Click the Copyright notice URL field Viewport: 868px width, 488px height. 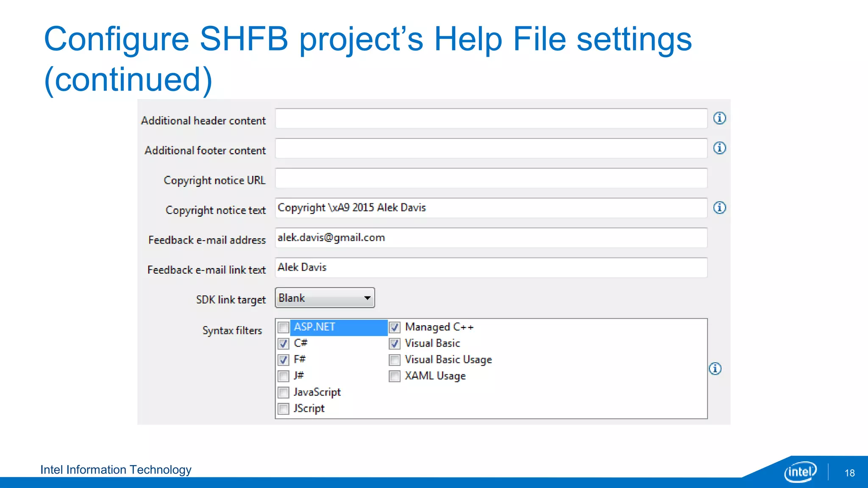(491, 178)
